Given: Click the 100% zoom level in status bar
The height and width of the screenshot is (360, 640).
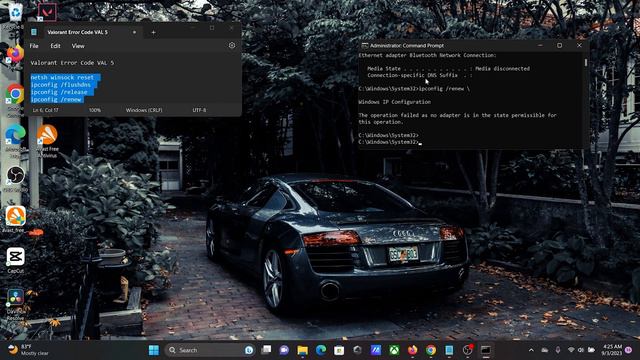Looking at the screenshot, I should 95,110.
